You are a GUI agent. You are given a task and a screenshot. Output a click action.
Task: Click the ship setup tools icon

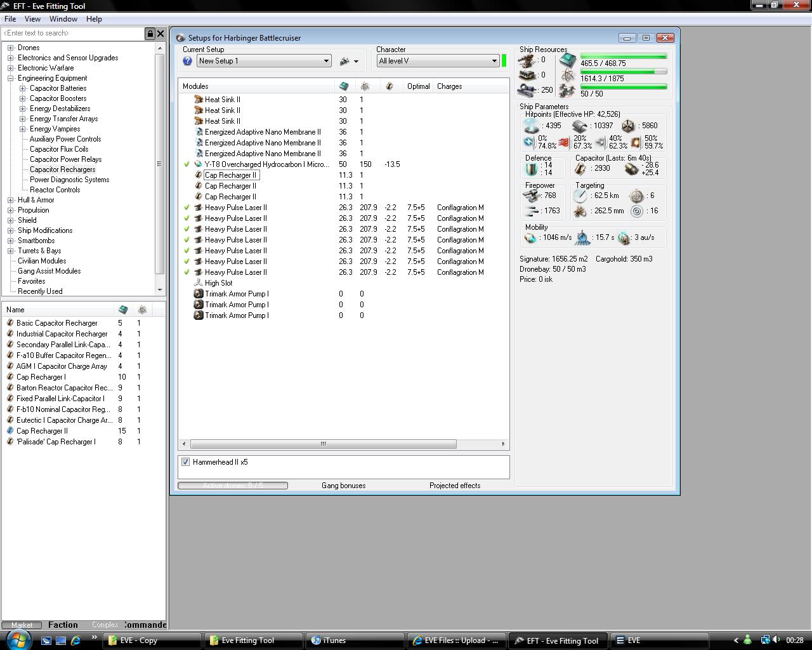345,61
